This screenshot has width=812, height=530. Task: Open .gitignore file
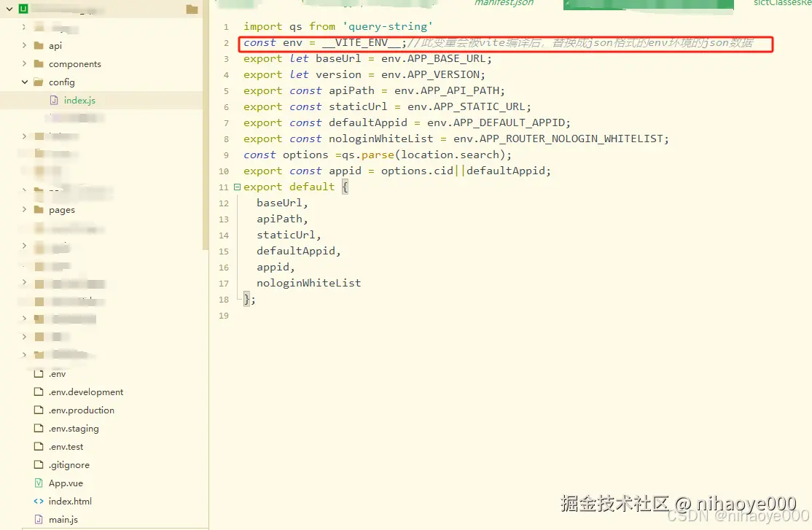tap(69, 464)
